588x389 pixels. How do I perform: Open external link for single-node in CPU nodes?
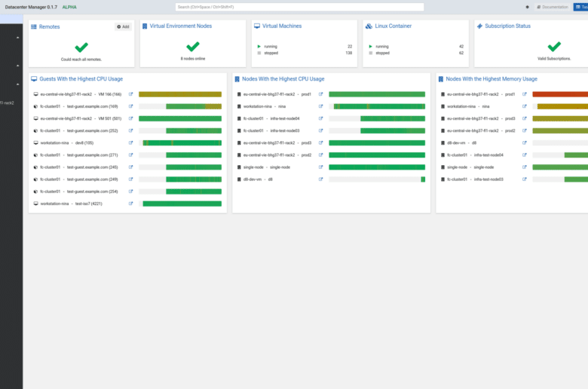point(320,167)
